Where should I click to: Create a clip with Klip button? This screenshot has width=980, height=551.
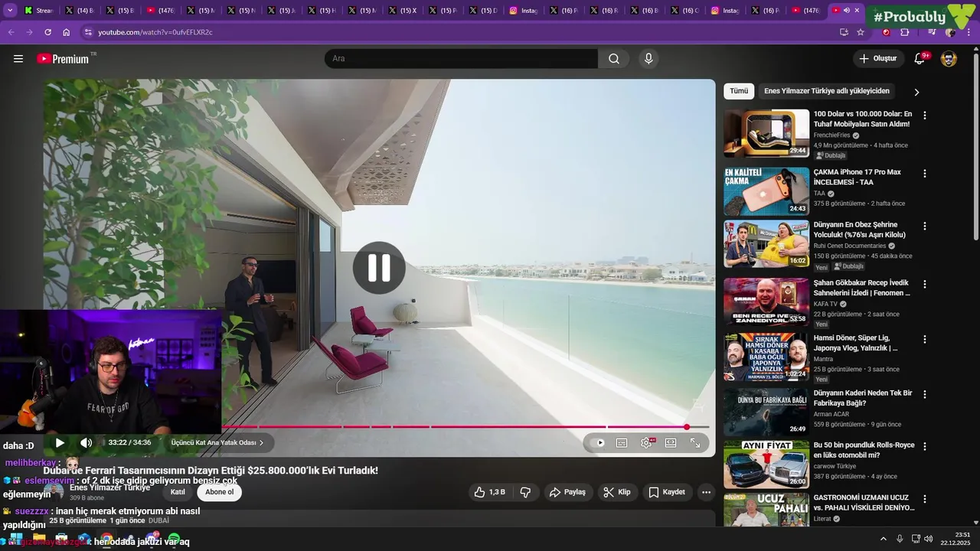[617, 492]
